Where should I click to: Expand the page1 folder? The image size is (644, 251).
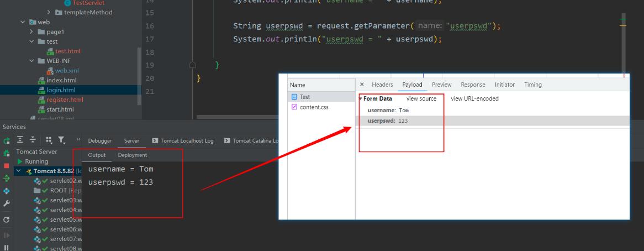point(31,32)
